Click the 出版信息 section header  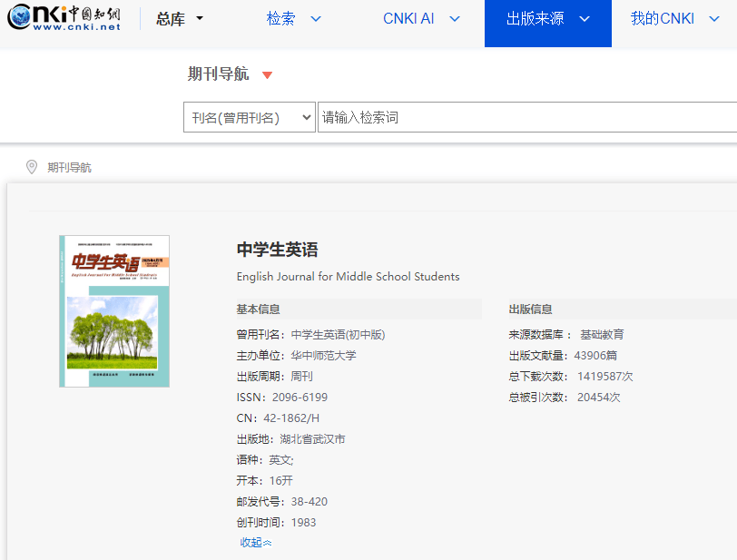[x=530, y=309]
